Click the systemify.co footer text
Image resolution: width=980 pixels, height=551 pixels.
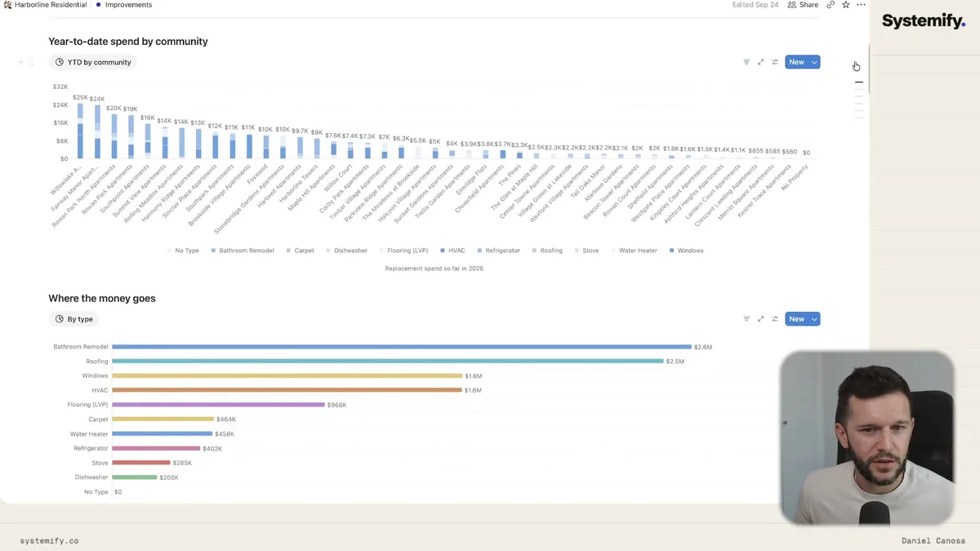(49, 540)
